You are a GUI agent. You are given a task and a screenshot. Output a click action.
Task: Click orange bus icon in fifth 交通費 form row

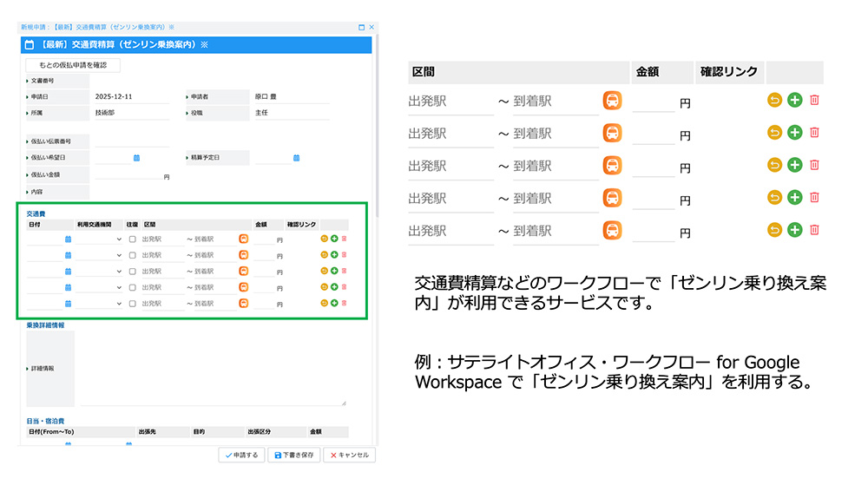pyautogui.click(x=244, y=303)
